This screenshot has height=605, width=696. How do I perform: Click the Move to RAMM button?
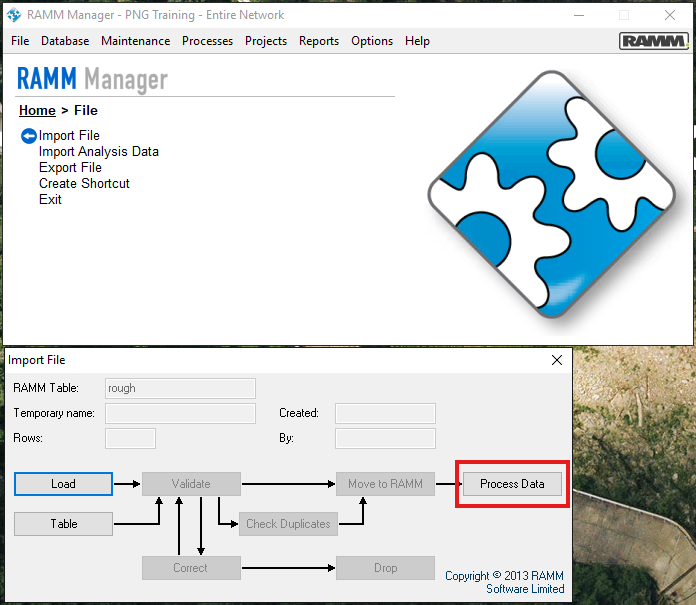click(385, 484)
